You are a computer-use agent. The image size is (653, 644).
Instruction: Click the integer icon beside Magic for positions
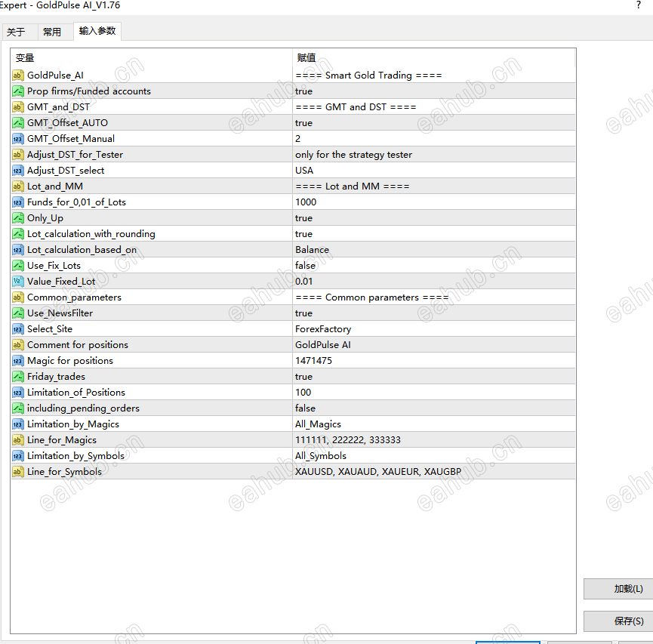coord(17,361)
